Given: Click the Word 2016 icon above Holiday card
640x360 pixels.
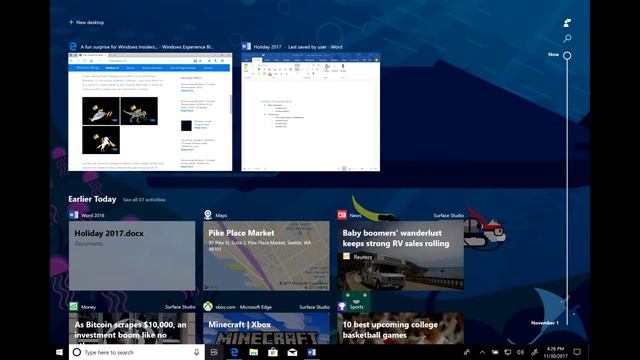Looking at the screenshot, I should pos(73,215).
